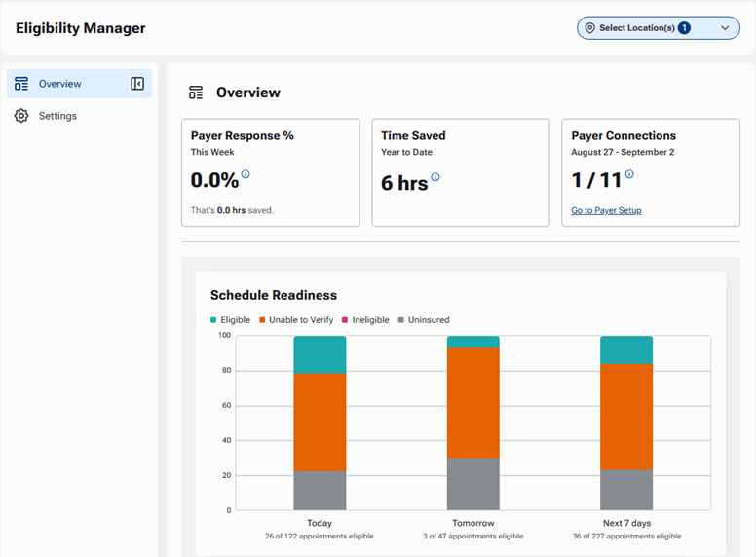This screenshot has width=756, height=557.
Task: Click the location count badge showing 1
Action: tap(684, 28)
